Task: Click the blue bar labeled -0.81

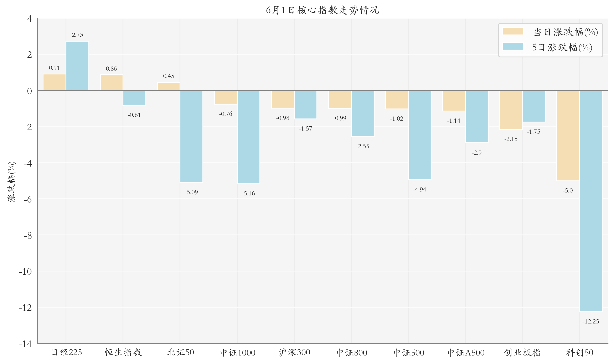Action: pos(134,98)
